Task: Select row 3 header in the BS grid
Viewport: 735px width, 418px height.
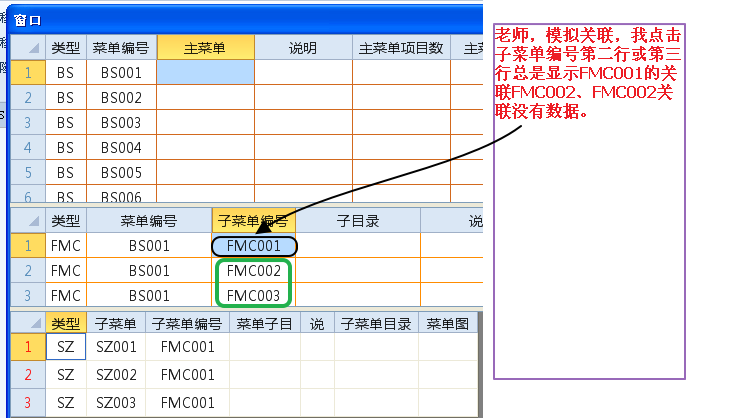Action: [x=28, y=123]
